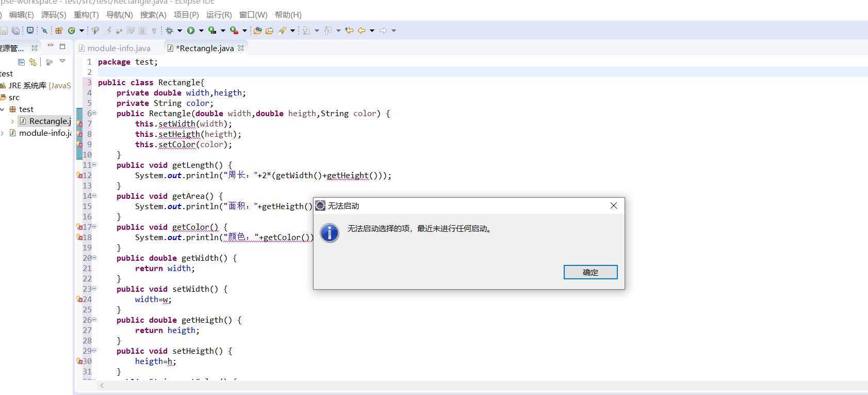
Task: Select the src folder in tree
Action: [x=14, y=97]
